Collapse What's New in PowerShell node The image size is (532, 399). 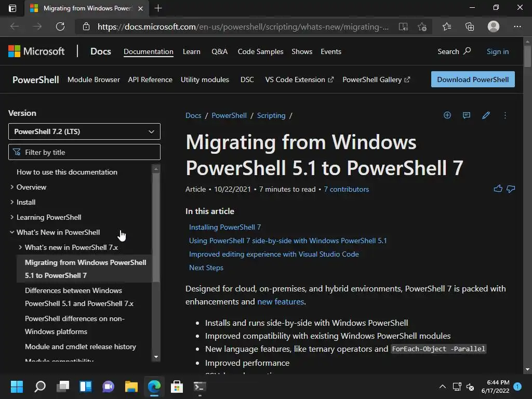(12, 232)
